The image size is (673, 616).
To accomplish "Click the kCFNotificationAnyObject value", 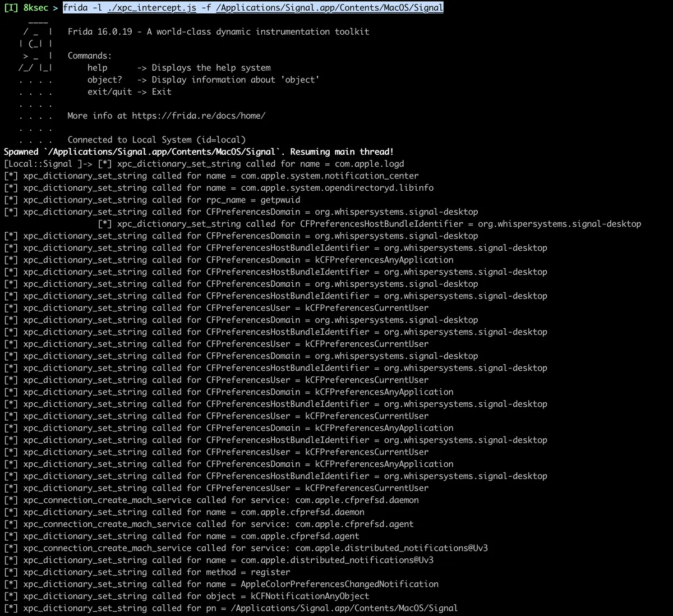I will pos(310,596).
